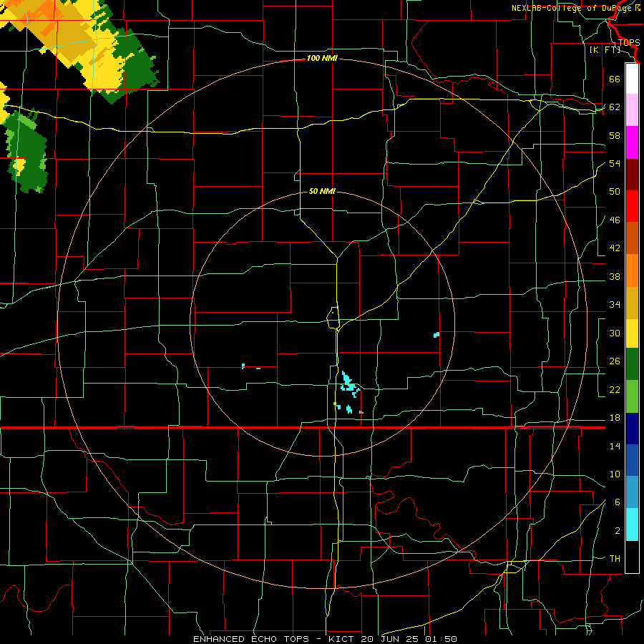644x644 pixels.
Task: Click the 'KICT' station identifier in caption
Action: (342, 639)
